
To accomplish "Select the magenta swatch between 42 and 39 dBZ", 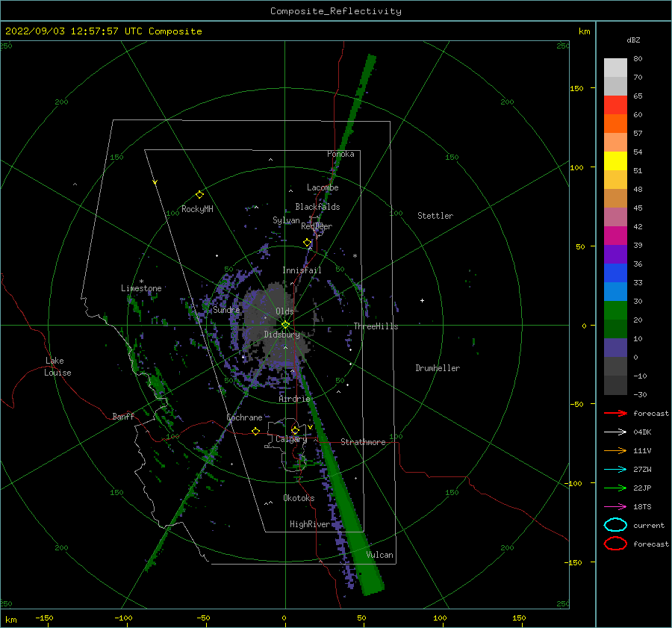I will (615, 236).
